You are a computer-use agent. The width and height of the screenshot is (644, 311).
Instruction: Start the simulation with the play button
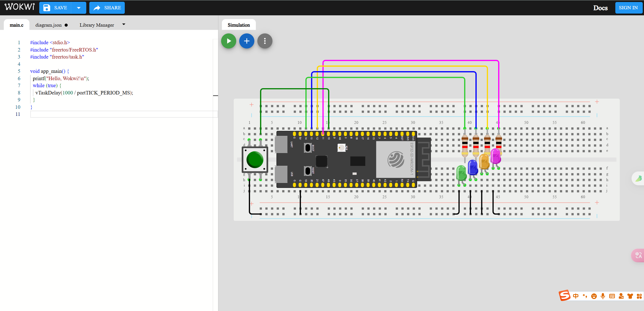[228, 41]
